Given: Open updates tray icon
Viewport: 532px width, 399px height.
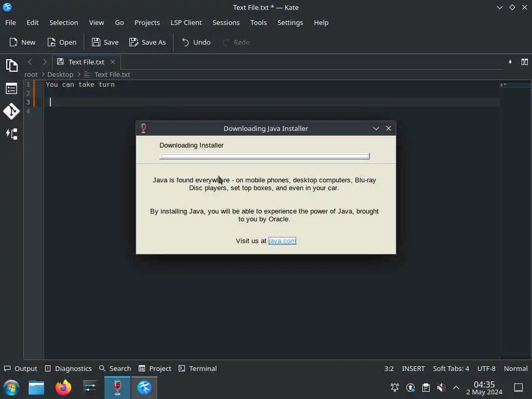Looking at the screenshot, I should point(410,388).
